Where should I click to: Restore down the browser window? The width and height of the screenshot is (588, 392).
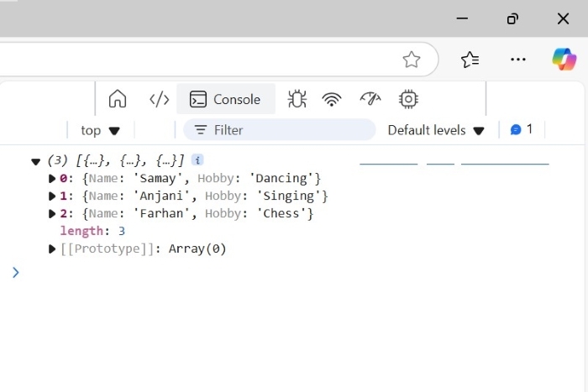[512, 18]
